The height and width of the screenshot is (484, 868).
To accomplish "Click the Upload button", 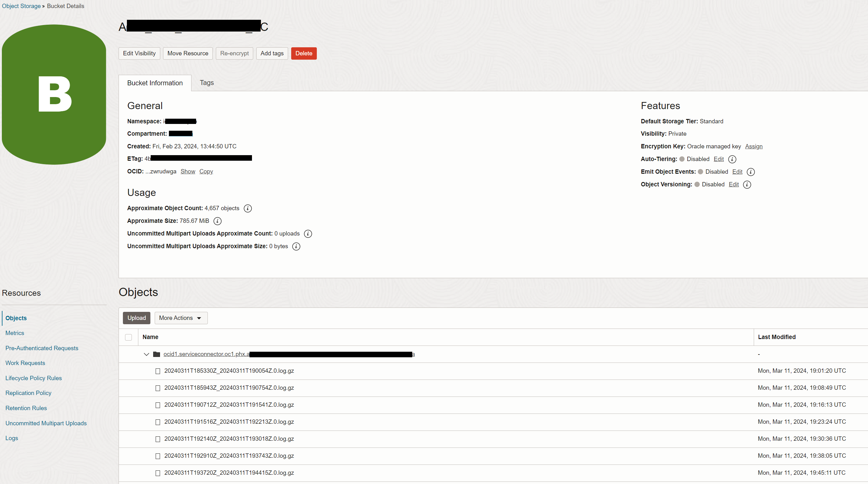I will tap(136, 318).
